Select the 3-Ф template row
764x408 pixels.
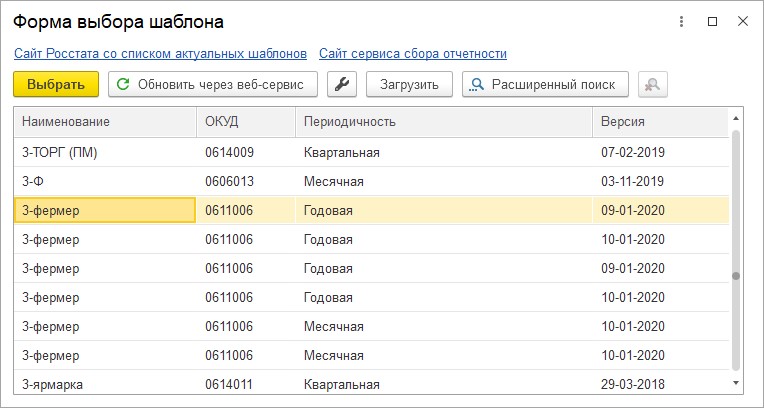(371, 181)
